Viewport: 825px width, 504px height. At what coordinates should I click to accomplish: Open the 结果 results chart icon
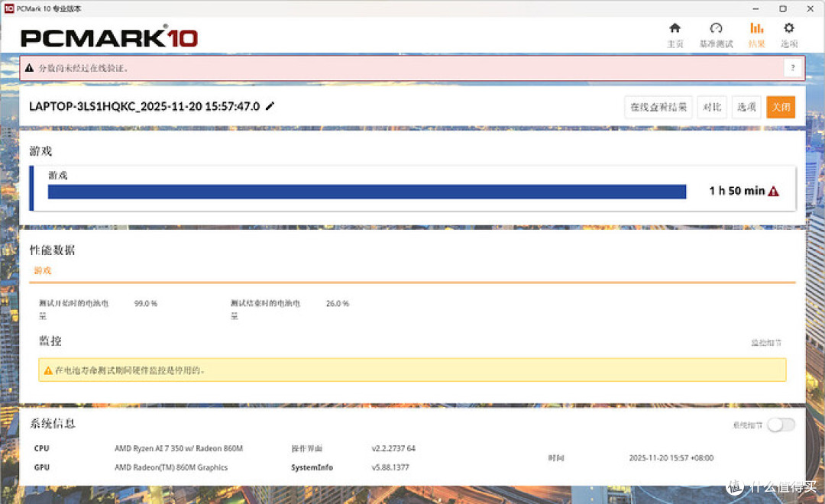tap(756, 28)
